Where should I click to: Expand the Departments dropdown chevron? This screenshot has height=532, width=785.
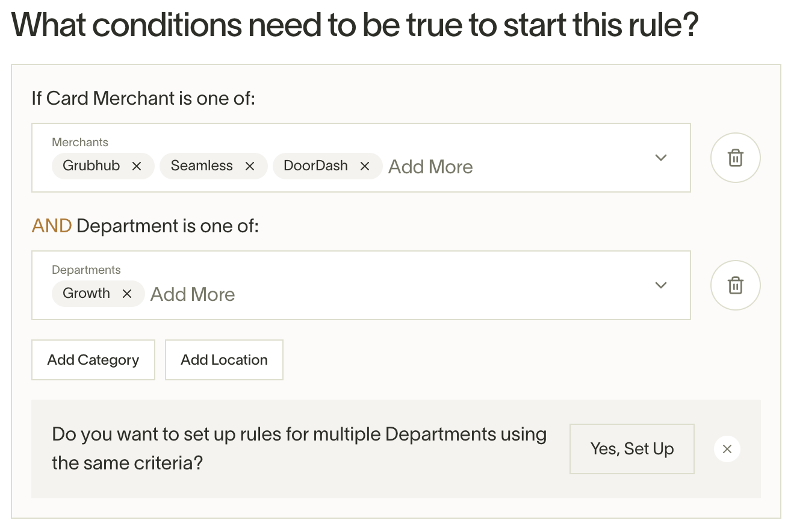coord(661,285)
